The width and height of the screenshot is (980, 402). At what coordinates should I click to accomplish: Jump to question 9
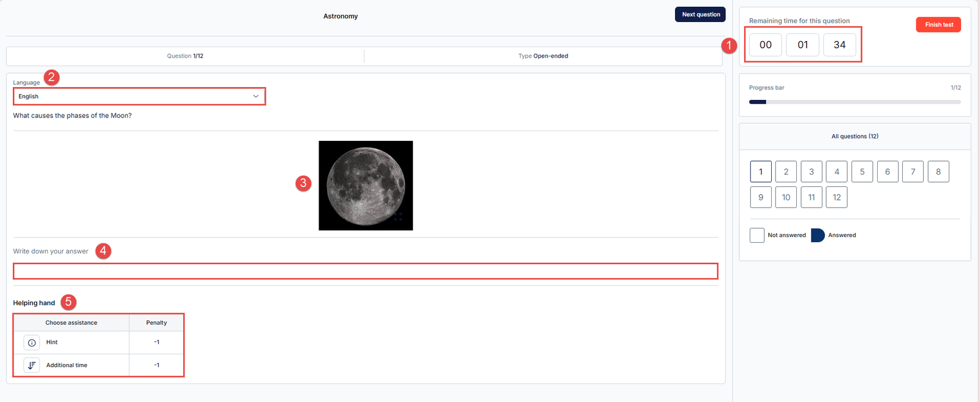761,197
